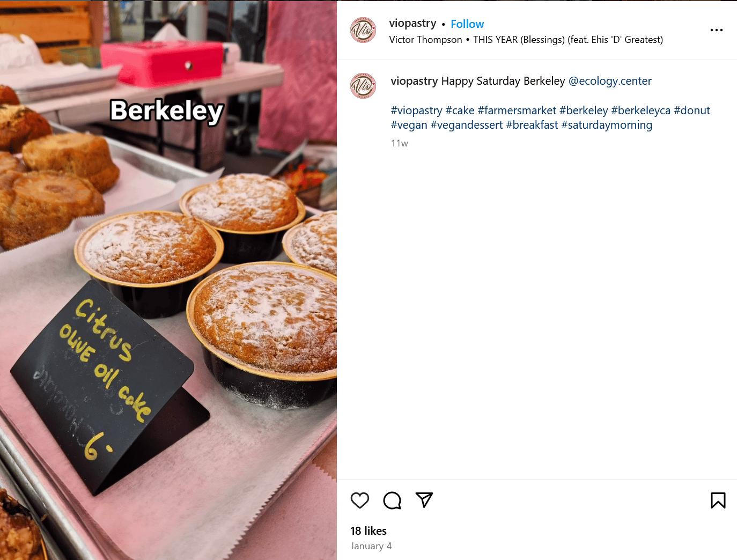Open the #farmersmarket hashtag
This screenshot has width=737, height=560.
(x=517, y=110)
